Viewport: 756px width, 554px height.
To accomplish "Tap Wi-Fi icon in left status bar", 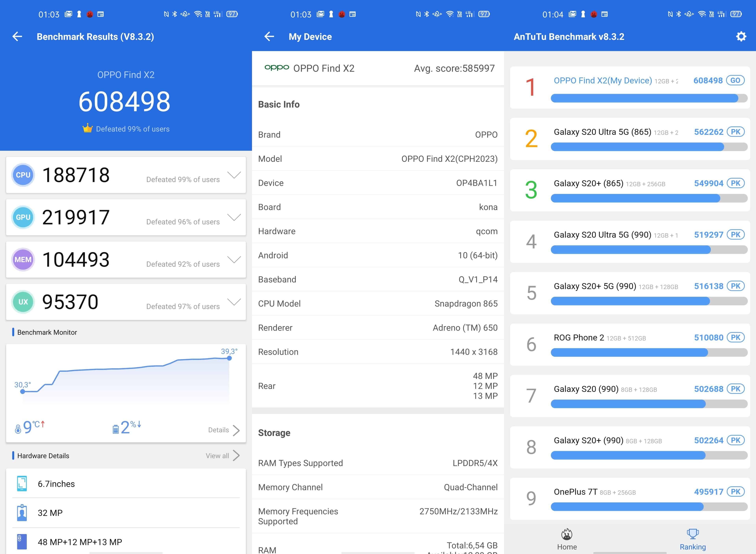I will point(198,14).
